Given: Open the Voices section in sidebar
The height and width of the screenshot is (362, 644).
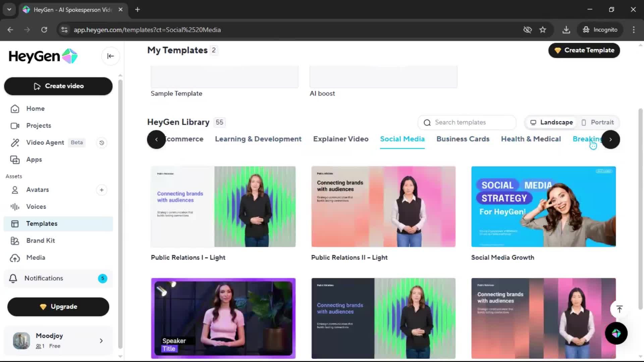Looking at the screenshot, I should click(x=36, y=206).
